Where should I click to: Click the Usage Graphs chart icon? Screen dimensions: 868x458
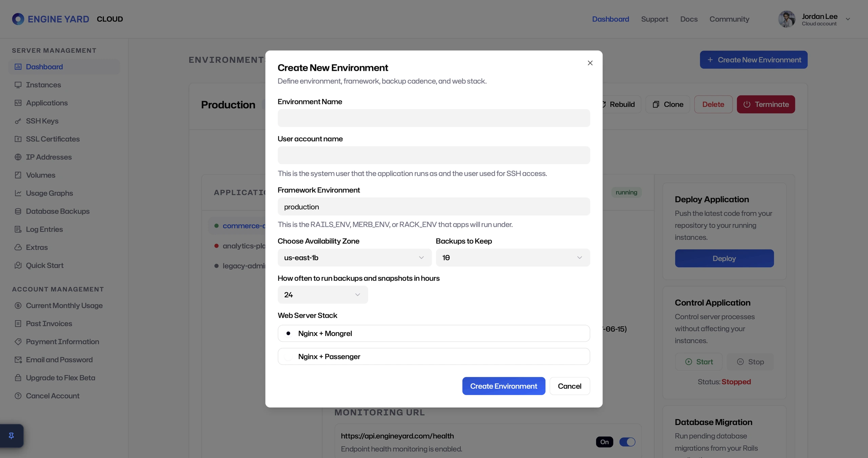(18, 193)
